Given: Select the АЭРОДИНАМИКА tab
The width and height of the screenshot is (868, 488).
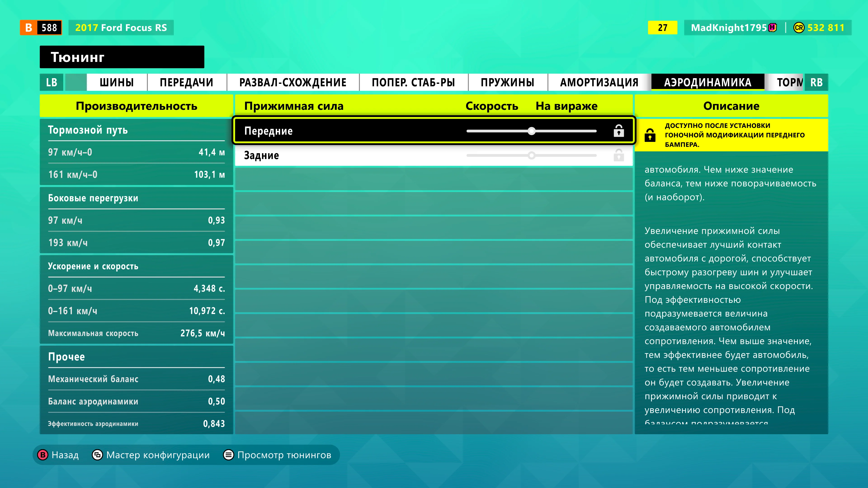Looking at the screenshot, I should pos(708,82).
